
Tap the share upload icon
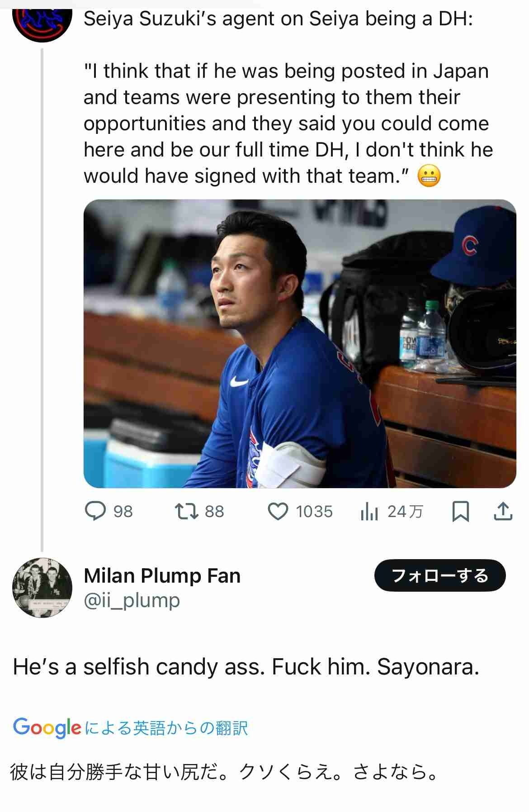(x=502, y=512)
